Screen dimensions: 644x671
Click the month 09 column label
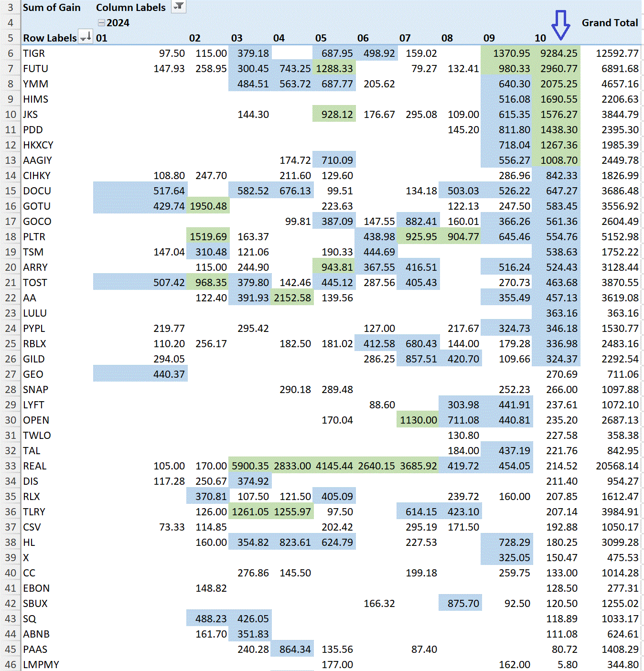coord(489,38)
